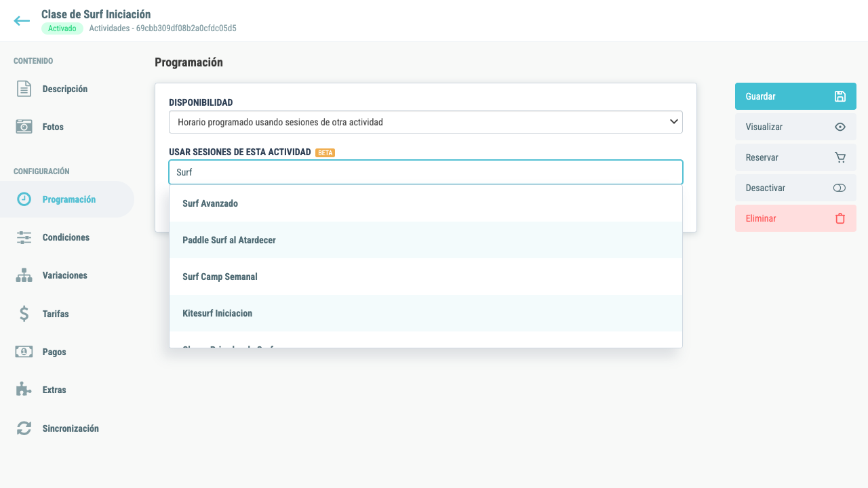Screen dimensions: 868x488
Task: Click the Descripción document icon
Action: tap(24, 89)
